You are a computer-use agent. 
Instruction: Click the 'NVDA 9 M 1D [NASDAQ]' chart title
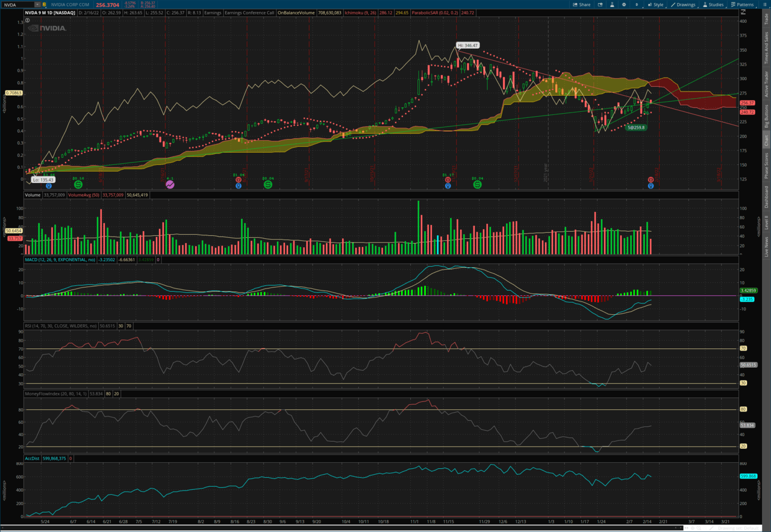pyautogui.click(x=50, y=13)
